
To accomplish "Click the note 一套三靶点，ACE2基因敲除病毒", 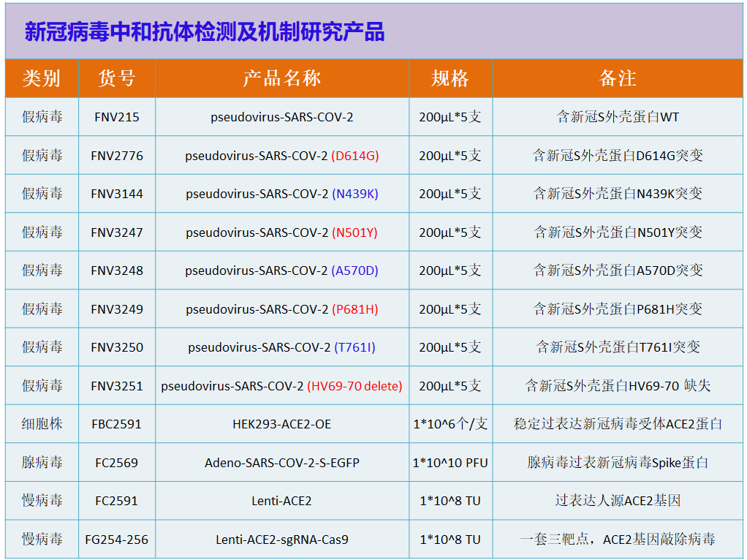I will [618, 539].
